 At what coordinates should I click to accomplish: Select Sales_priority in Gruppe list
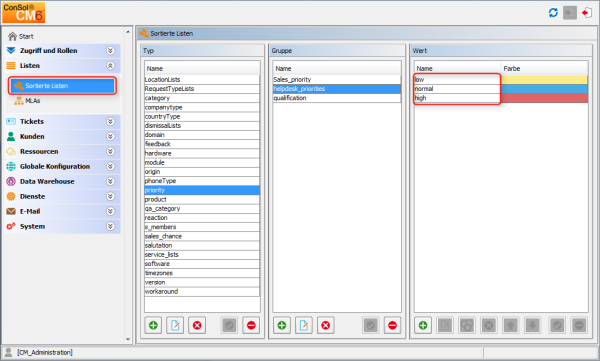pos(337,79)
